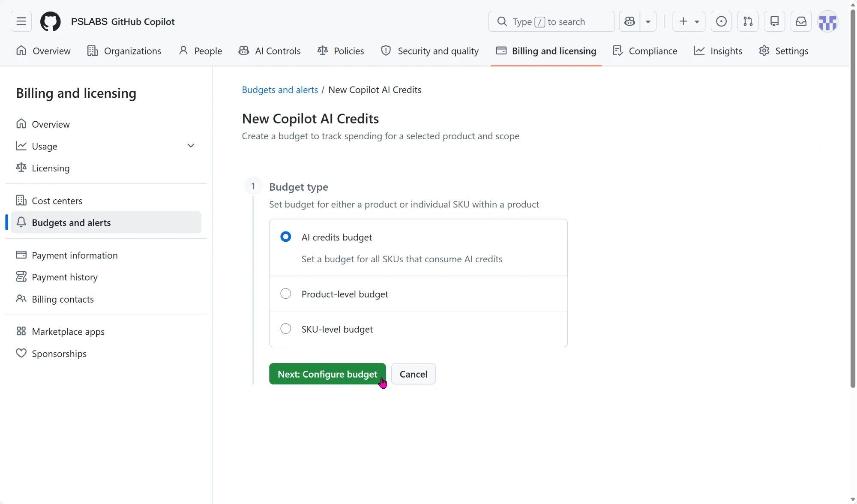
Task: Open Copilot chat icon in header
Action: coord(629,21)
